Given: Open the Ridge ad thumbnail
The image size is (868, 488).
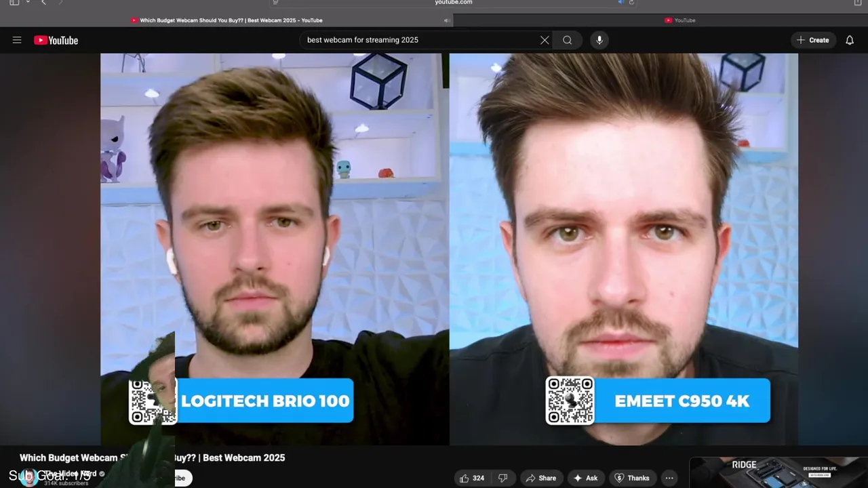Looking at the screenshot, I should 778,473.
